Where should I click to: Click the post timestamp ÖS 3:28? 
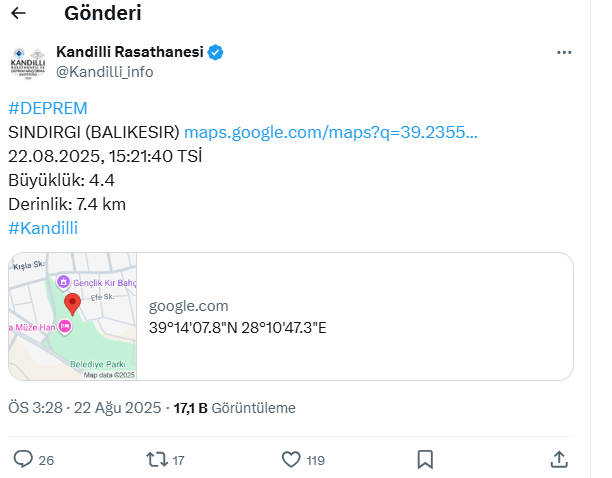point(36,408)
